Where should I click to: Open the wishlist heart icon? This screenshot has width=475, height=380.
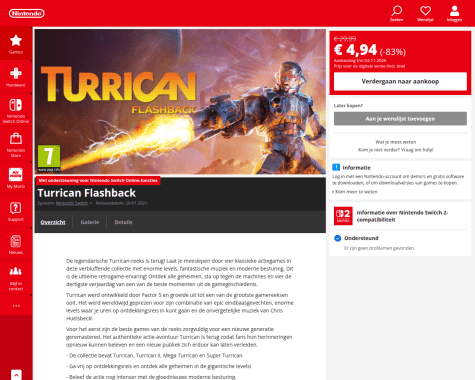coord(425,13)
